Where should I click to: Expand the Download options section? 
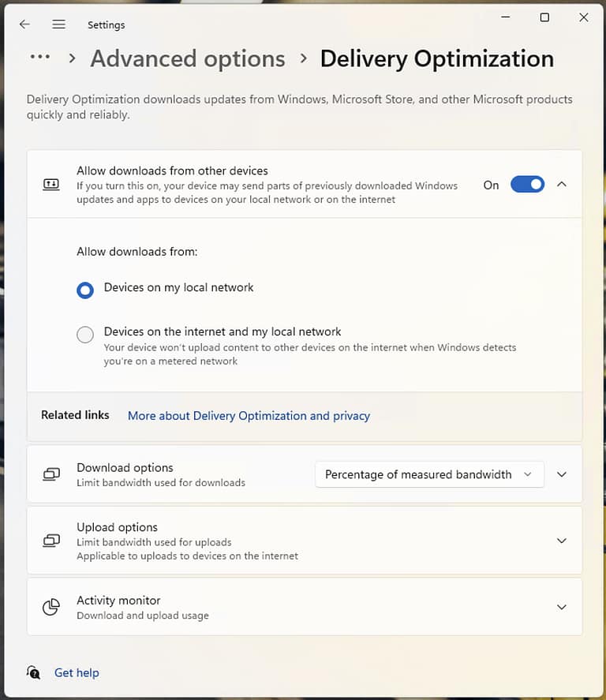click(561, 474)
